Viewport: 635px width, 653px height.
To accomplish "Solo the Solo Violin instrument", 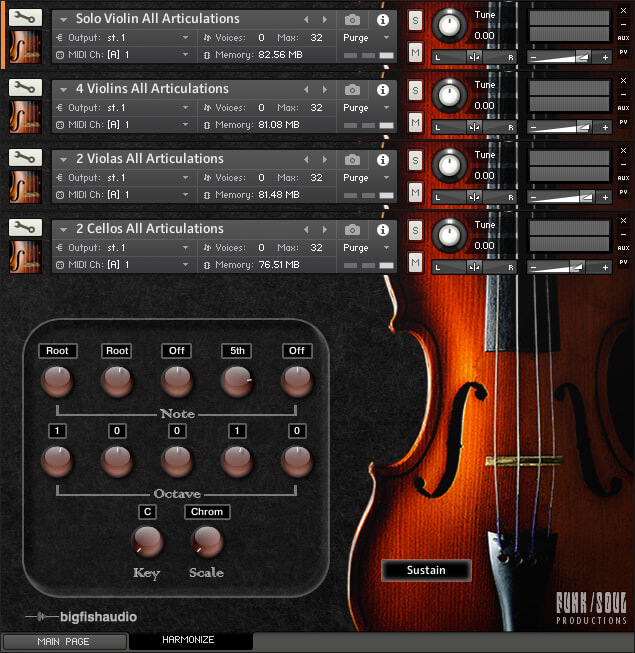I will pyautogui.click(x=415, y=20).
